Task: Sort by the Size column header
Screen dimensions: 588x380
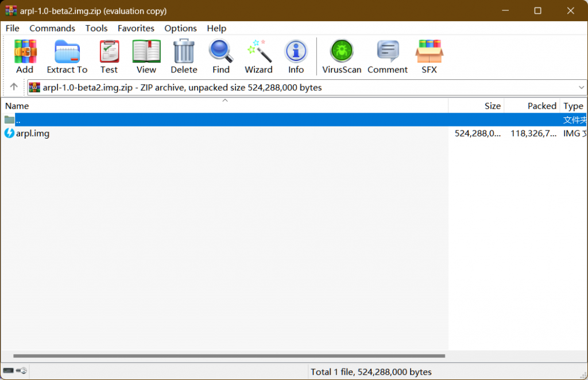Action: 476,106
